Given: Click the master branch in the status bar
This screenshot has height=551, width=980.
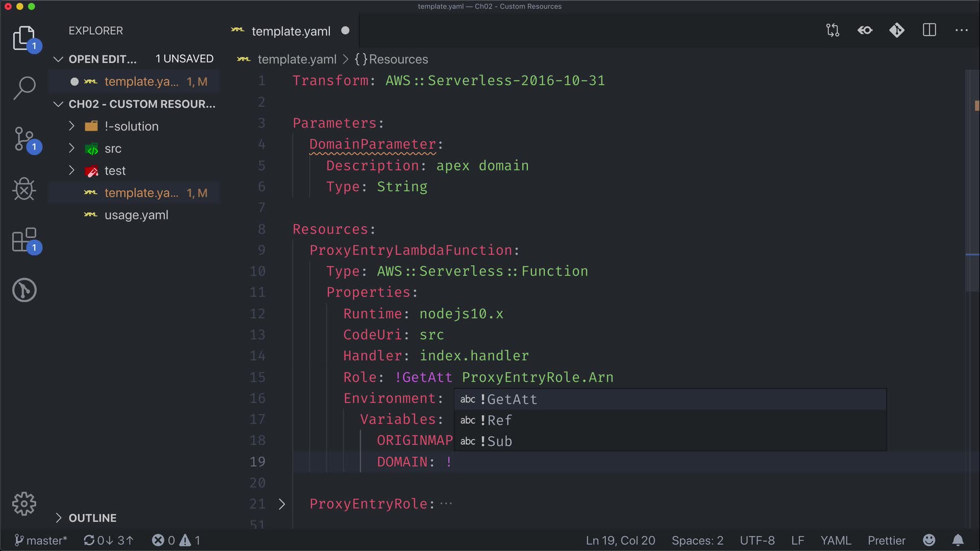Looking at the screenshot, I should (41, 540).
